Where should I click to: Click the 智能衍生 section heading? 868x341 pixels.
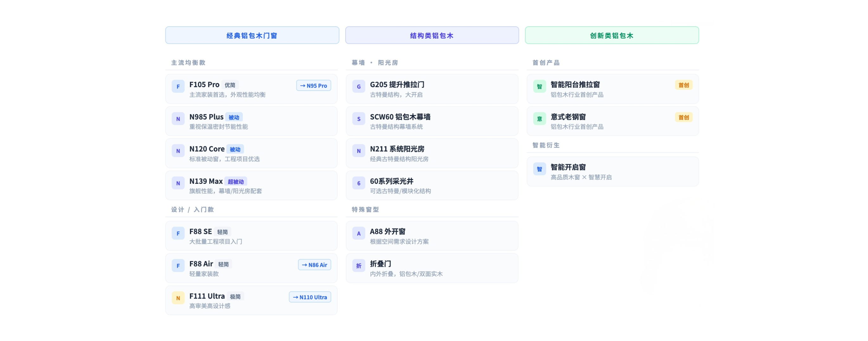546,145
